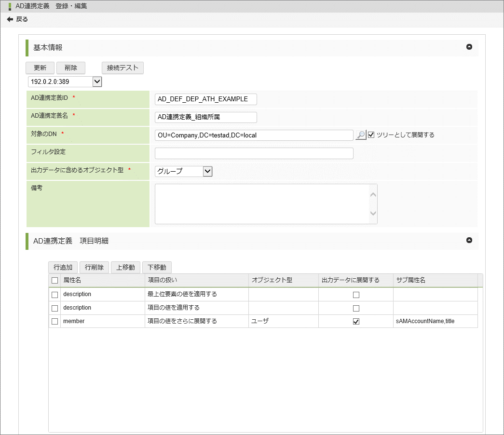Check the member row selection checkbox
The image size is (504, 435).
coord(54,322)
